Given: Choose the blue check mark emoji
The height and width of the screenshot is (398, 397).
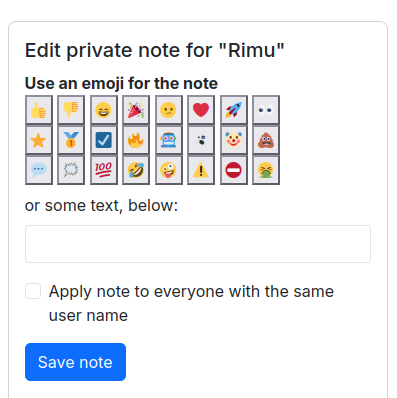Looking at the screenshot, I should click(x=104, y=140).
